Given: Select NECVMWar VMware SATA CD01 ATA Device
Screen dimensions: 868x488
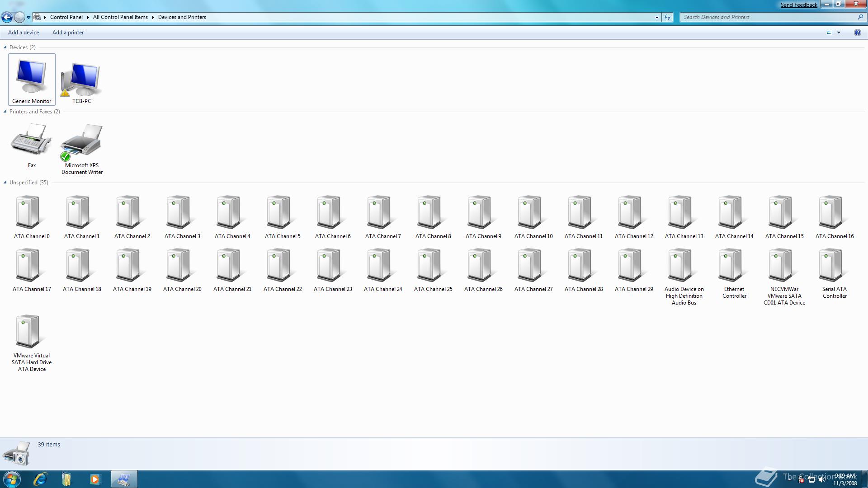Looking at the screenshot, I should (x=784, y=277).
